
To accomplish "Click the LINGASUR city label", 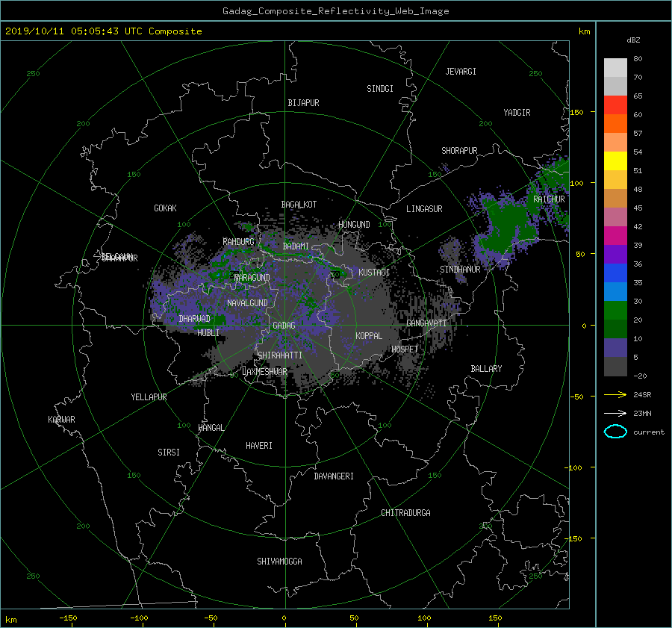I will click(424, 209).
